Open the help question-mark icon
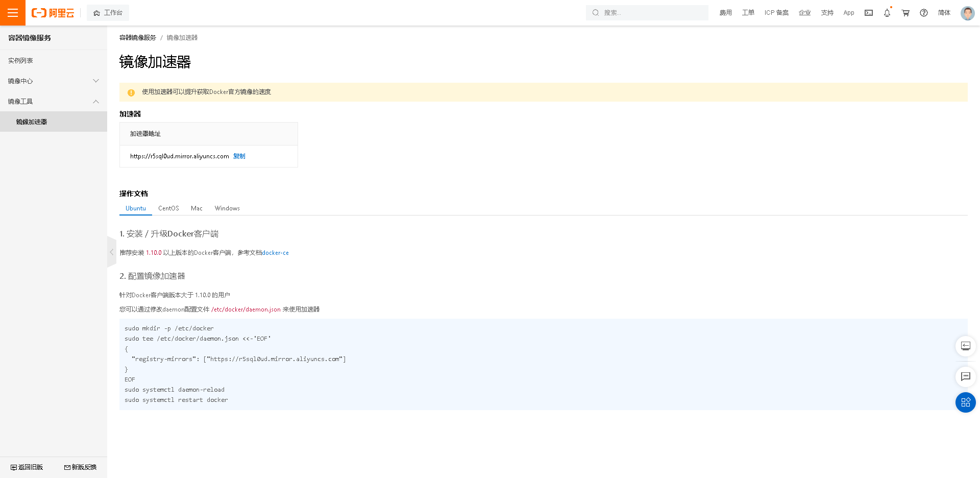The image size is (980, 478). point(923,13)
